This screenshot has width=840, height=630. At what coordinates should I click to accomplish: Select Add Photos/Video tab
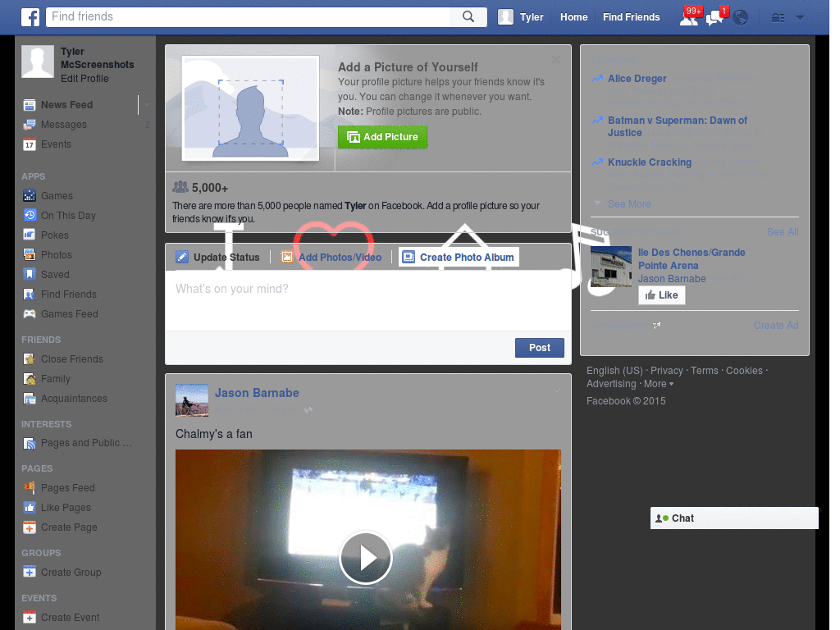(332, 257)
